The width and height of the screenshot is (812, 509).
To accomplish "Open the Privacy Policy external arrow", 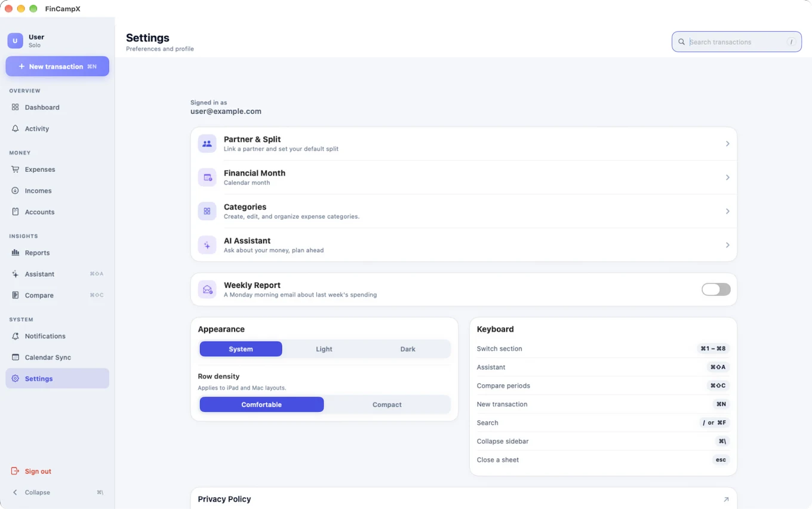I will point(726,499).
